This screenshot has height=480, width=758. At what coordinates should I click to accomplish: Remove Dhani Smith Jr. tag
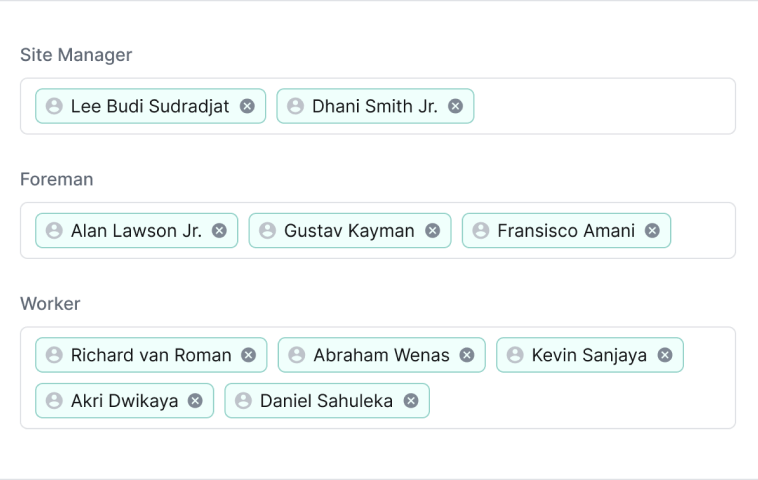(455, 106)
